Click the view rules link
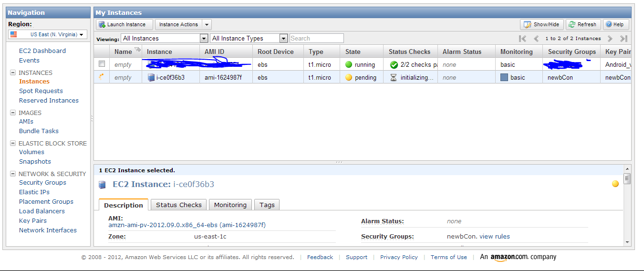Image resolution: width=644 pixels, height=271 pixels. (495, 236)
